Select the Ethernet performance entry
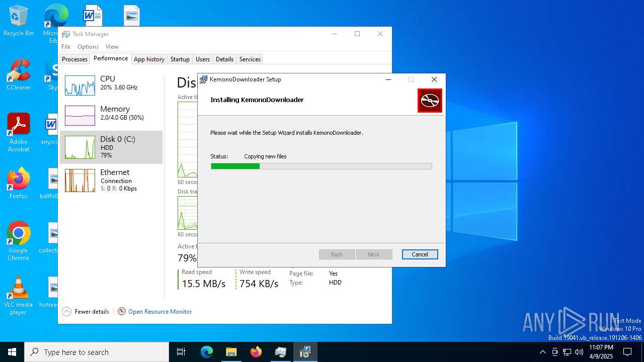The width and height of the screenshot is (644, 362). [111, 180]
